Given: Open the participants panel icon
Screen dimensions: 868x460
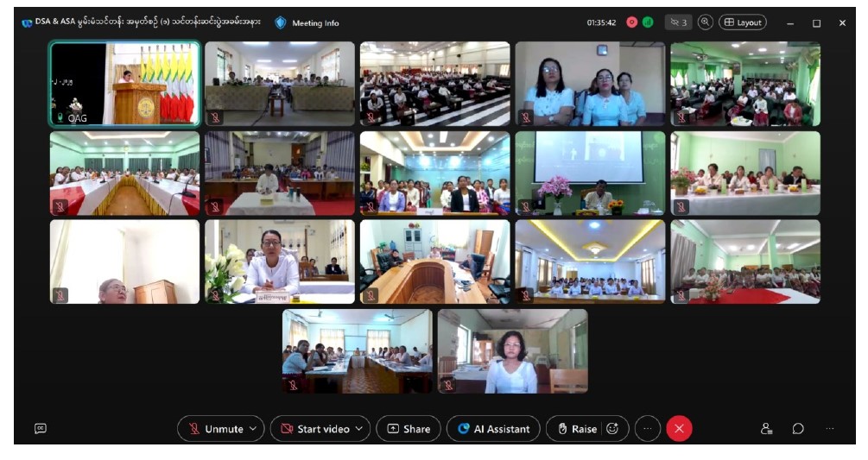Looking at the screenshot, I should click(766, 429).
